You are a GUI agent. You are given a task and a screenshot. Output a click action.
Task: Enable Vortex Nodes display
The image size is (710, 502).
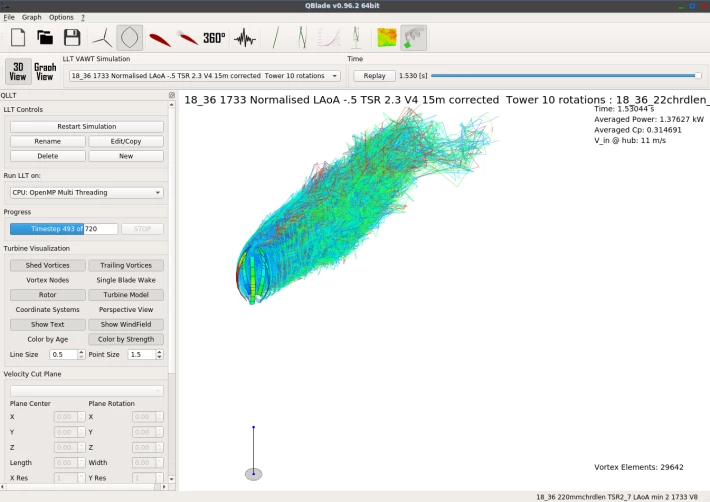[x=48, y=280]
